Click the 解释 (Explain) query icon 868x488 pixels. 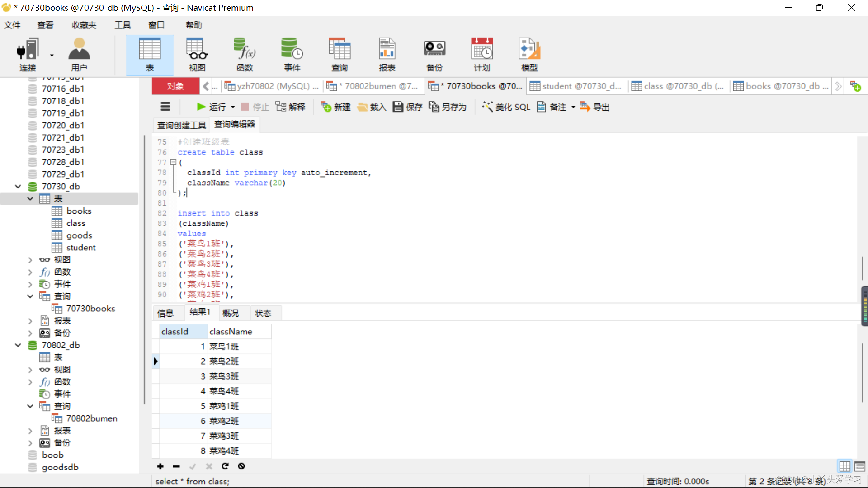(x=292, y=107)
